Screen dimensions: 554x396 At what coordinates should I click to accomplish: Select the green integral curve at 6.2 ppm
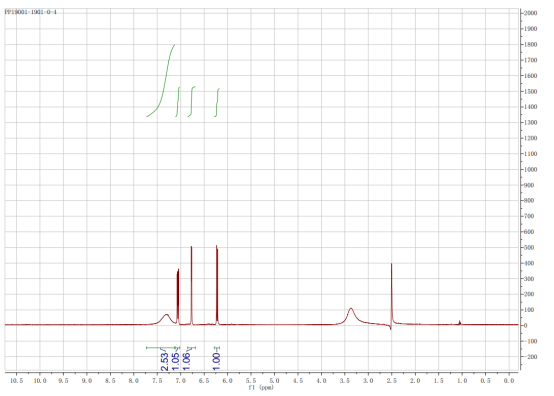(x=217, y=102)
